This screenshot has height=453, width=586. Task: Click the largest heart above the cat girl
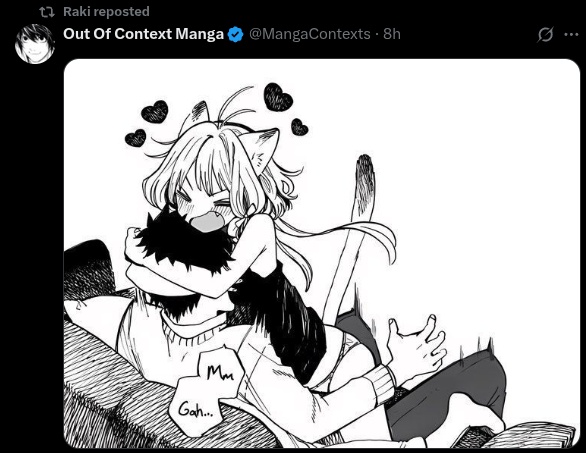(x=278, y=97)
